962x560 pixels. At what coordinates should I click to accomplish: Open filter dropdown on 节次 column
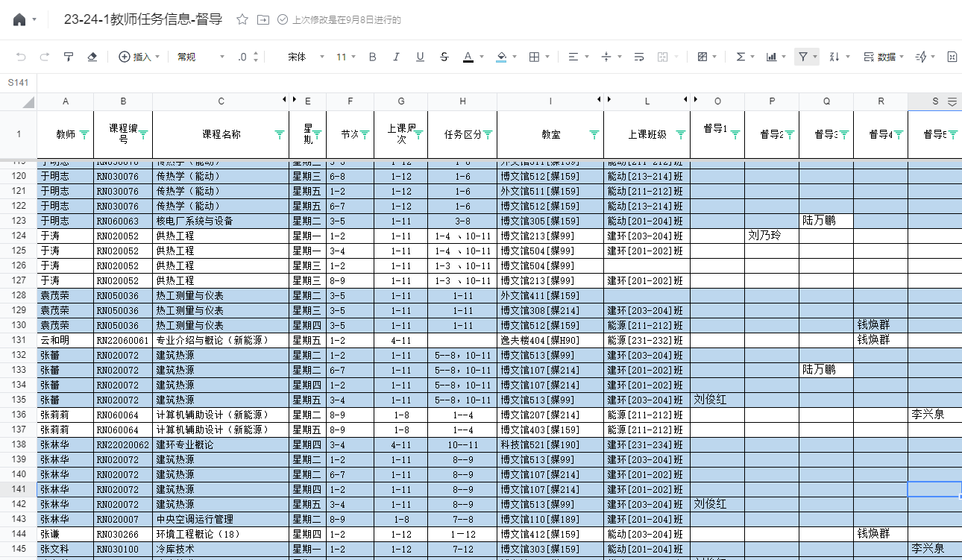click(365, 135)
